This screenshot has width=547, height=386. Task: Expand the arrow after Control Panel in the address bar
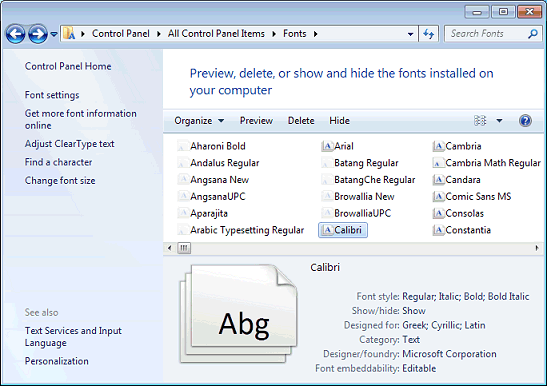(158, 34)
